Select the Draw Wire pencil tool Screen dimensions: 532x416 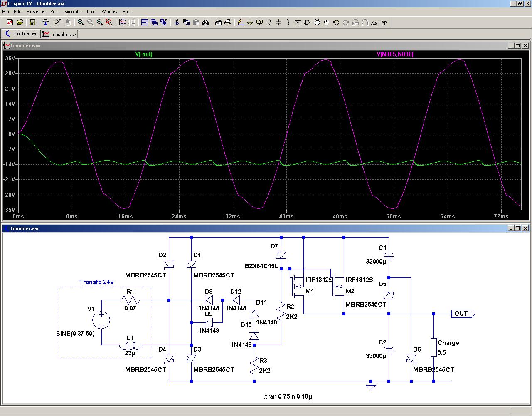pyautogui.click(x=240, y=22)
